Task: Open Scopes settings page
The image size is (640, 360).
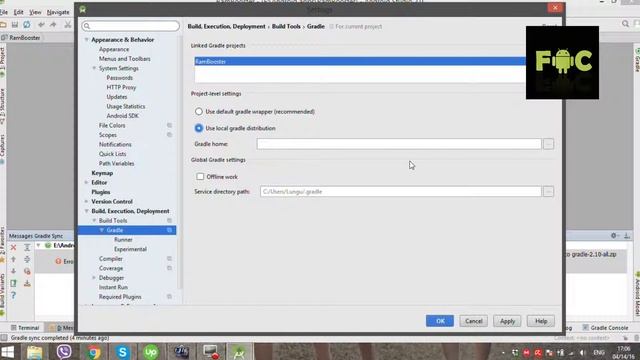Action: pyautogui.click(x=108, y=135)
